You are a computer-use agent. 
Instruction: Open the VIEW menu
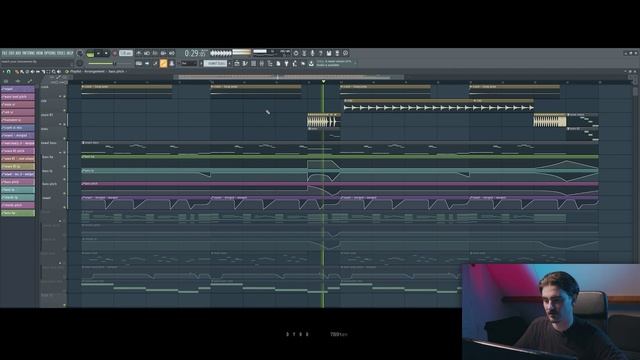click(40, 53)
